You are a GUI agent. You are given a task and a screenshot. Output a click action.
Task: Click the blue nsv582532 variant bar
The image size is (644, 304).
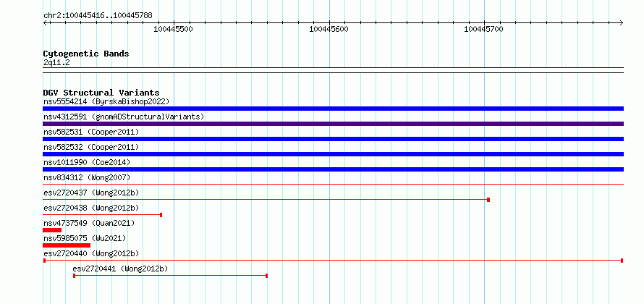(333, 154)
